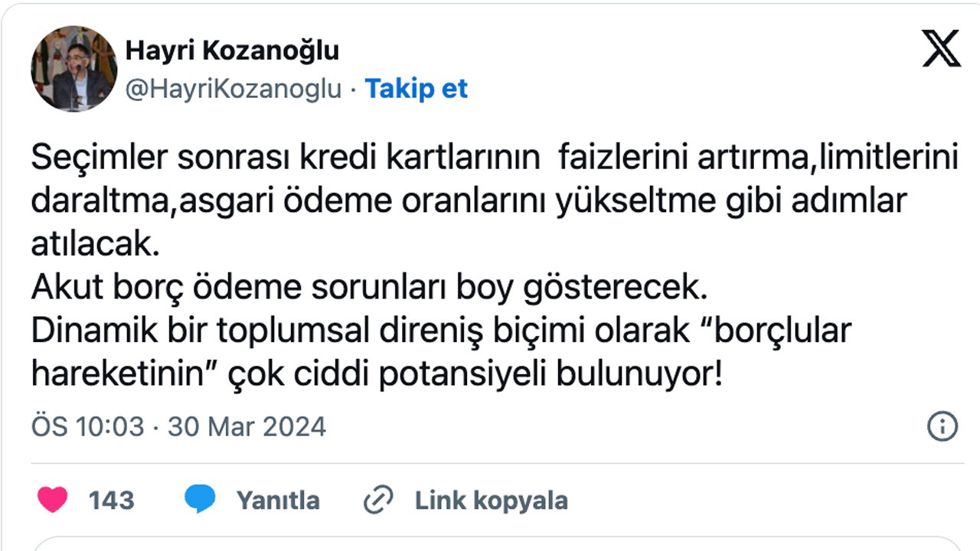Click the 30 Mar 2024 date
The image size is (980, 551).
(x=247, y=426)
